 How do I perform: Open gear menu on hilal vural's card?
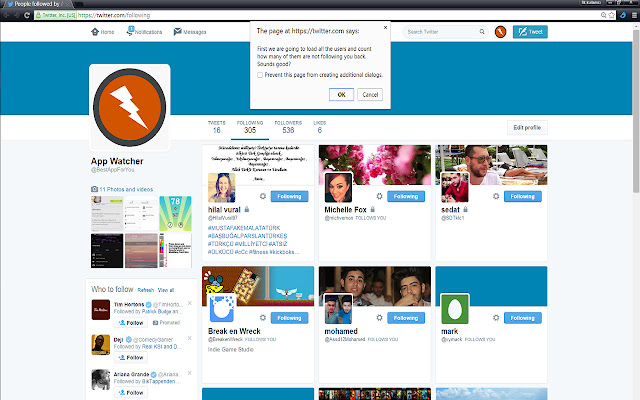(263, 197)
